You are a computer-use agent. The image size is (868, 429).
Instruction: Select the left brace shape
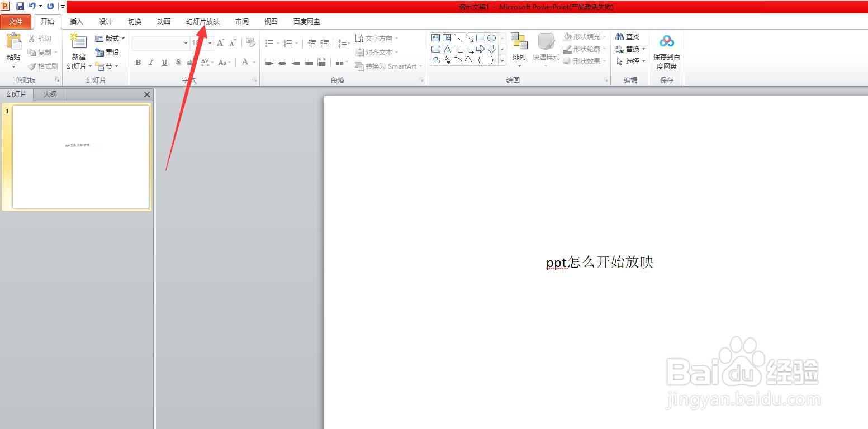[480, 60]
